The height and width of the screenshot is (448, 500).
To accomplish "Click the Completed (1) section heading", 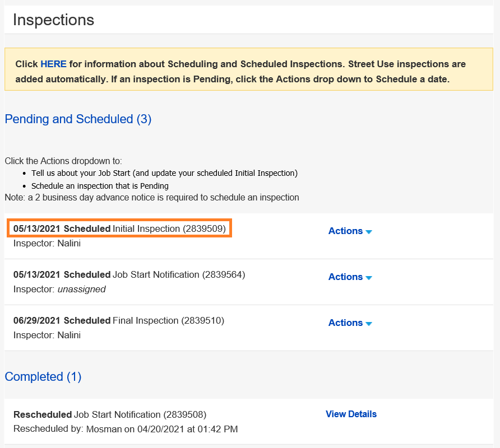I will click(x=43, y=377).
